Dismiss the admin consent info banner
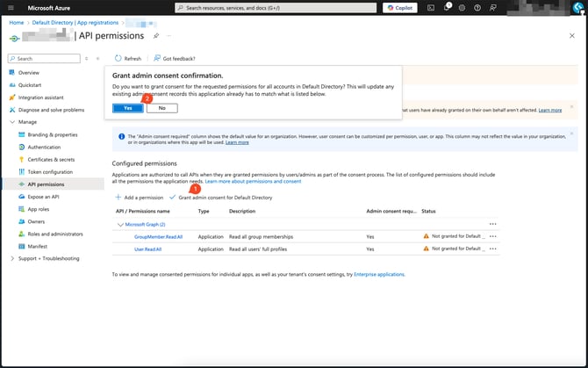This screenshot has height=368, width=588. click(x=573, y=134)
